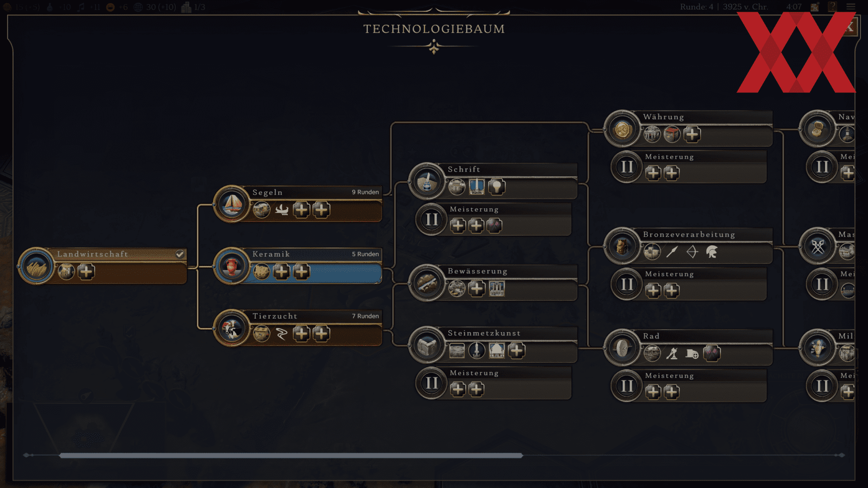Click the Keramik pottery vase icon
The width and height of the screenshot is (868, 488).
pyautogui.click(x=232, y=266)
